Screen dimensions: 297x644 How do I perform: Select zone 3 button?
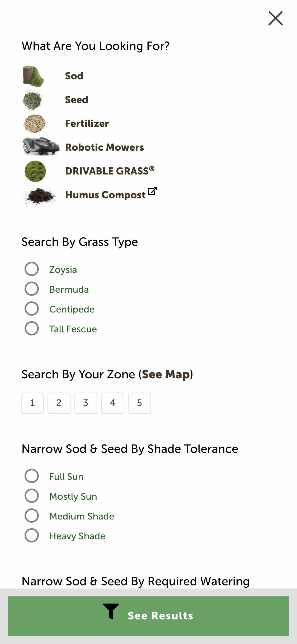pos(86,403)
